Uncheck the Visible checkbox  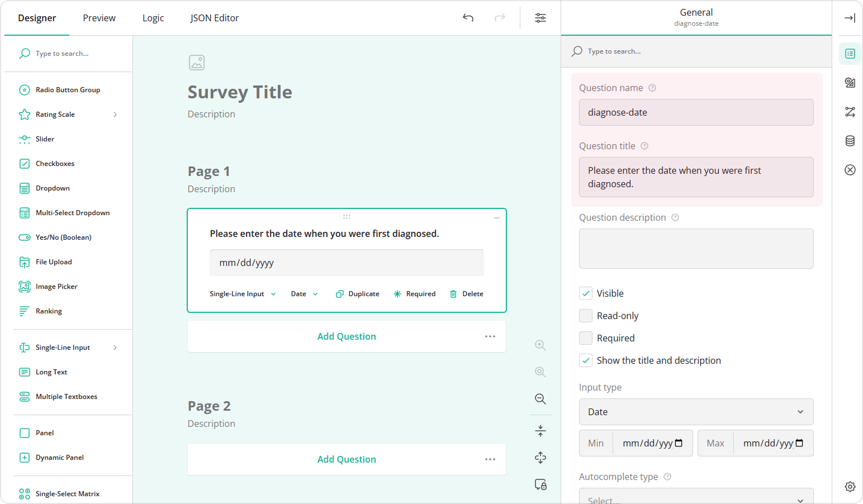click(586, 293)
